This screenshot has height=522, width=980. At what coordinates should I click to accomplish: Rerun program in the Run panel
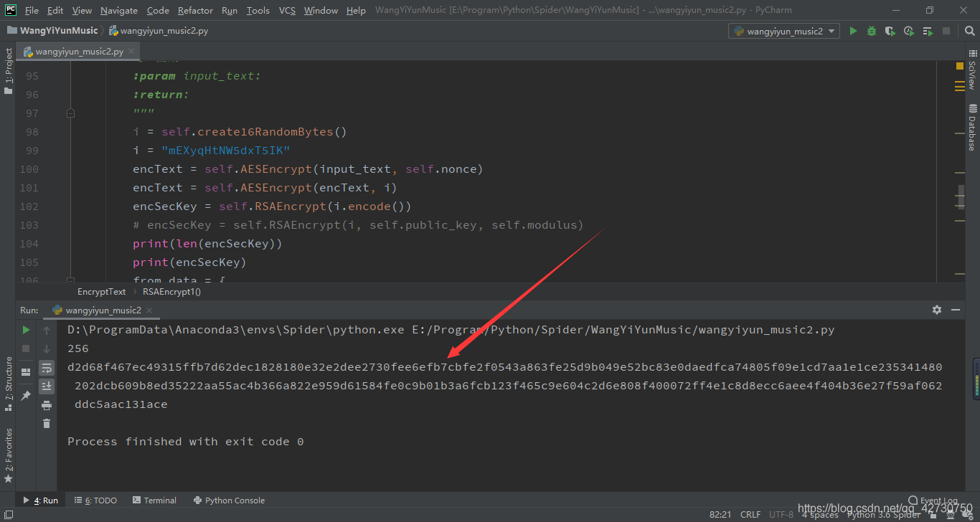pyautogui.click(x=26, y=330)
